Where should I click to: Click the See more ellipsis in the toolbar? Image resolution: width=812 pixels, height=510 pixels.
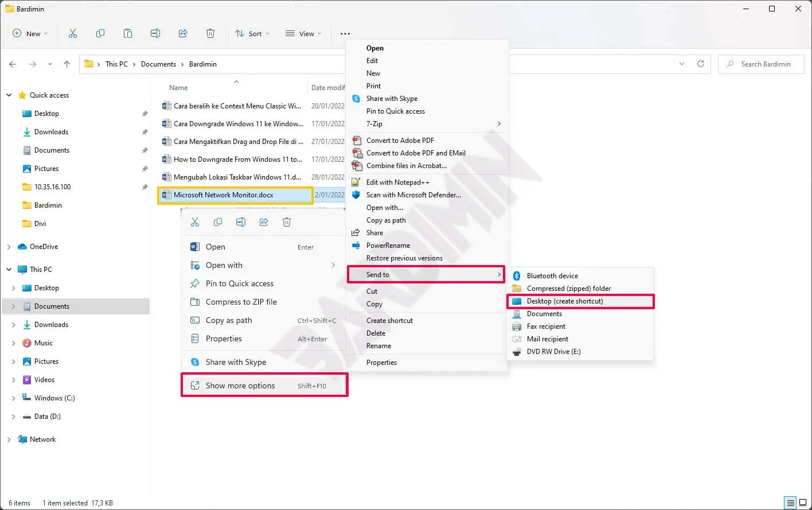pos(345,34)
